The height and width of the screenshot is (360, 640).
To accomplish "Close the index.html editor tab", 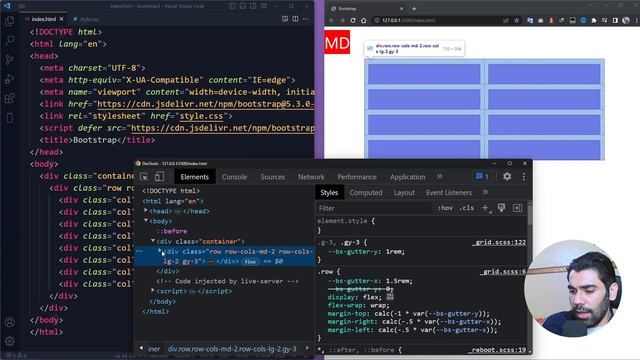I will click(x=62, y=19).
